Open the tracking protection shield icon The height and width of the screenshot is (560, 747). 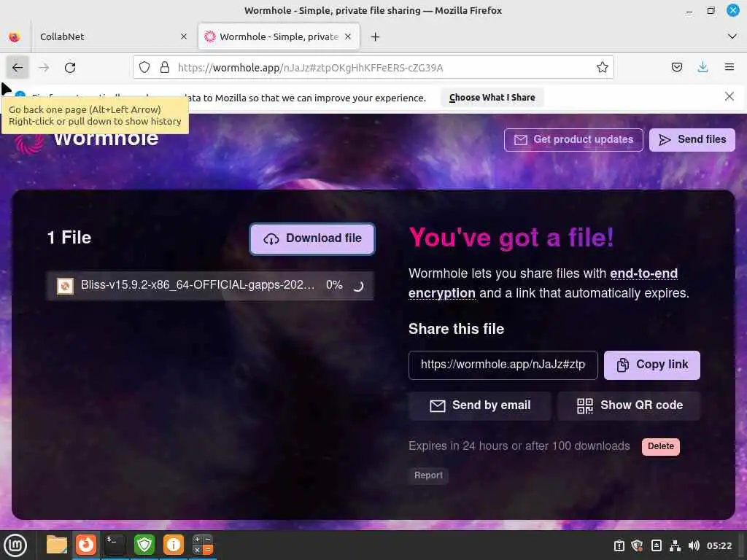144,68
